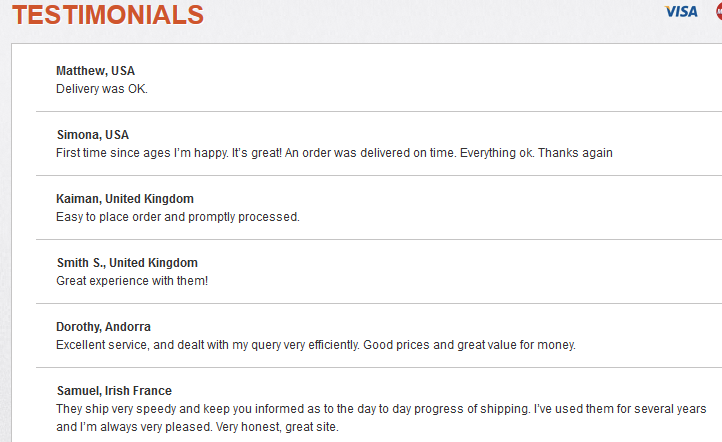The height and width of the screenshot is (442, 722).
Task: Click divider line below Dorothy's testimonial
Action: coord(379,367)
